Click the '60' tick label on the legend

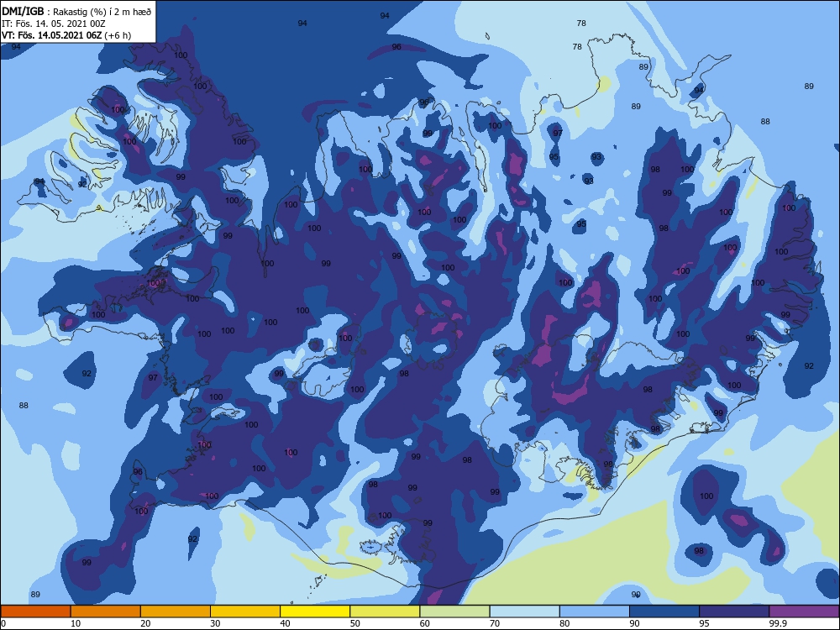point(425,623)
